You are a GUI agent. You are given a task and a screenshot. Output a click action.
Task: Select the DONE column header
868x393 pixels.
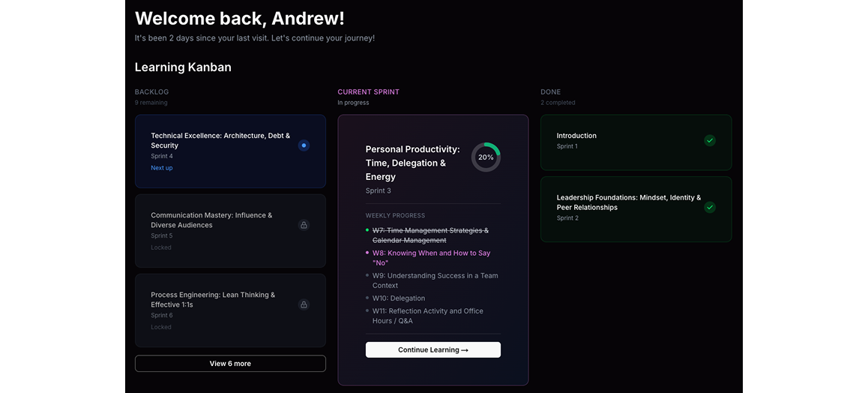click(x=550, y=92)
